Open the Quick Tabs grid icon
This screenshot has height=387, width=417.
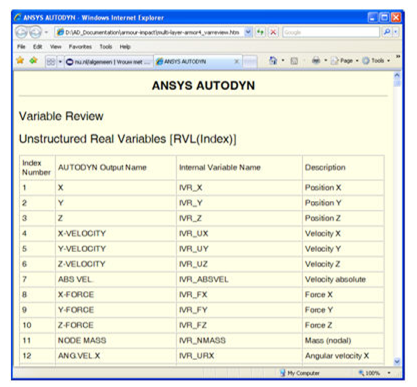point(51,62)
